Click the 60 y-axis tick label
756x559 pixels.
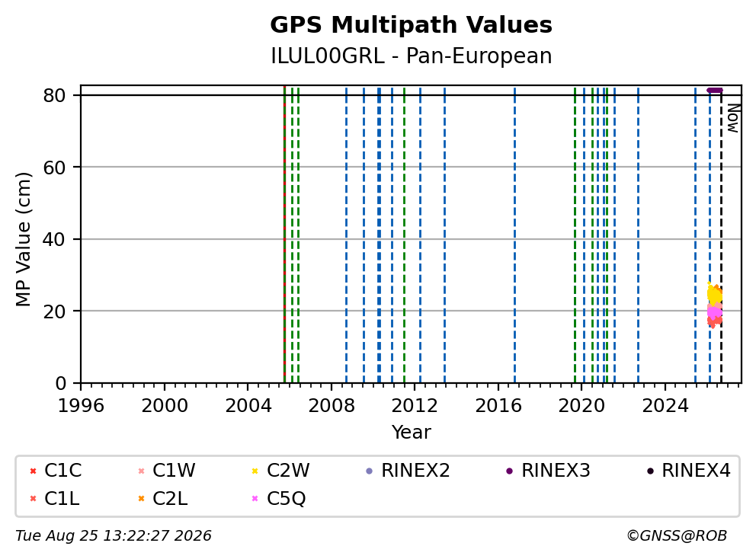tap(54, 168)
